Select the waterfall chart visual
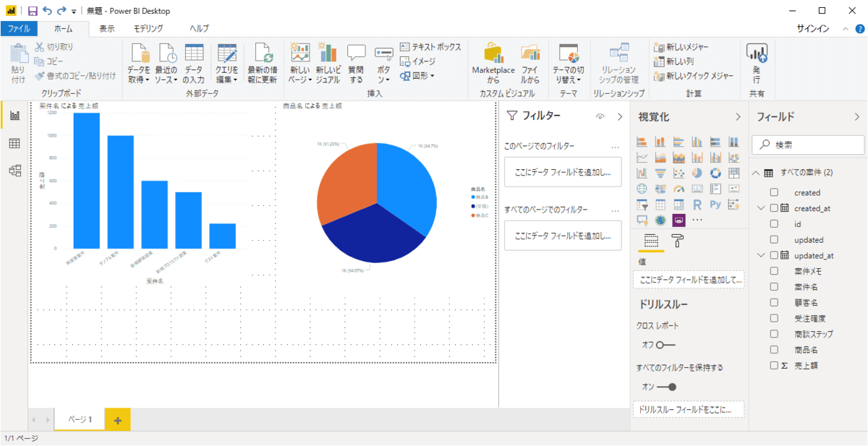This screenshot has width=868, height=446. [x=642, y=173]
